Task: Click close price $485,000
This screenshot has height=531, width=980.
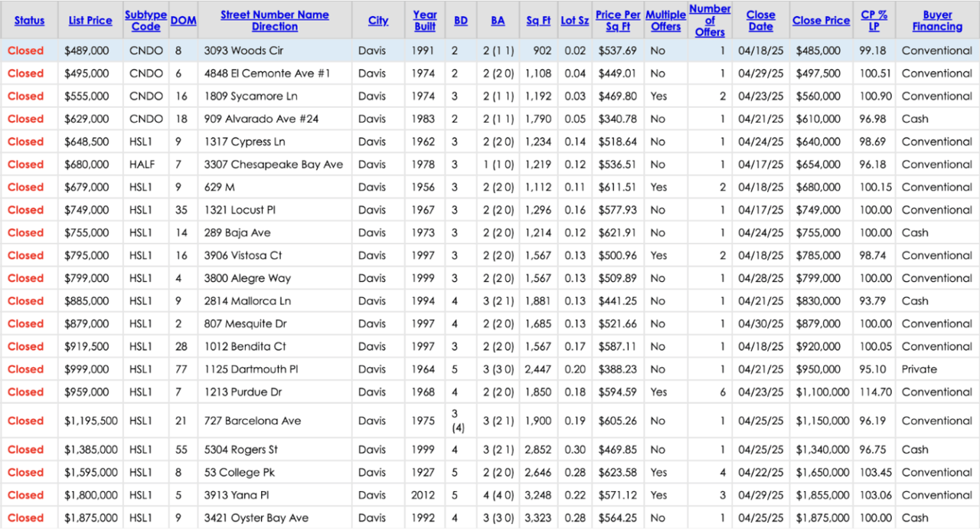Action: 818,51
